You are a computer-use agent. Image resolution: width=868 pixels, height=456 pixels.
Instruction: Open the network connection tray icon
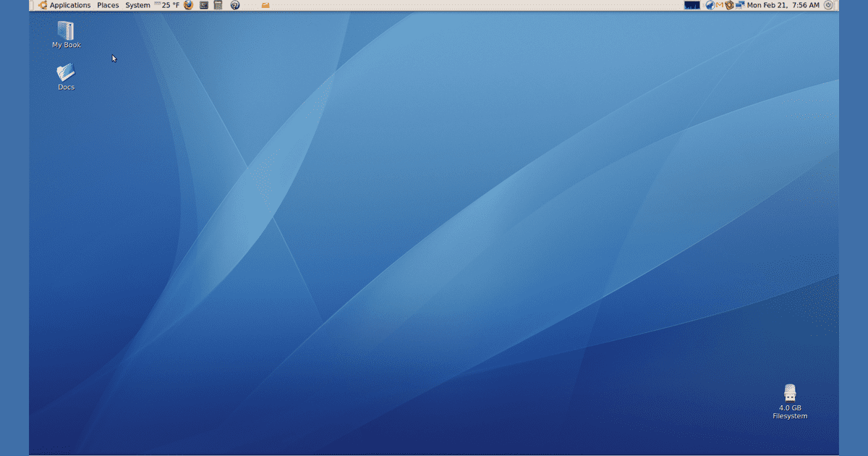coord(739,5)
